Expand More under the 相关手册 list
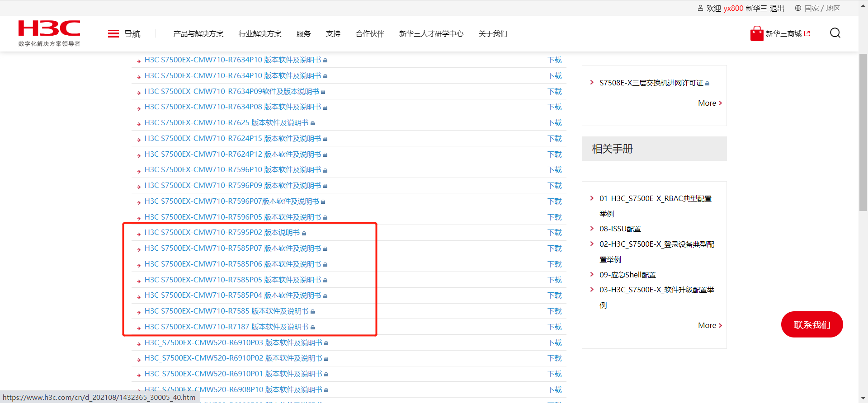Image resolution: width=868 pixels, height=403 pixels. pyautogui.click(x=710, y=325)
